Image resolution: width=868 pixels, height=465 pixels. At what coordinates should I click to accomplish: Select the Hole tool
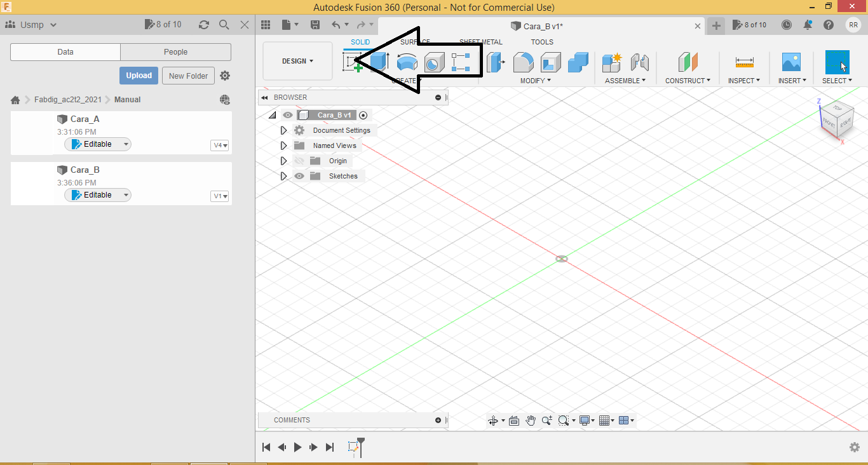click(435, 62)
